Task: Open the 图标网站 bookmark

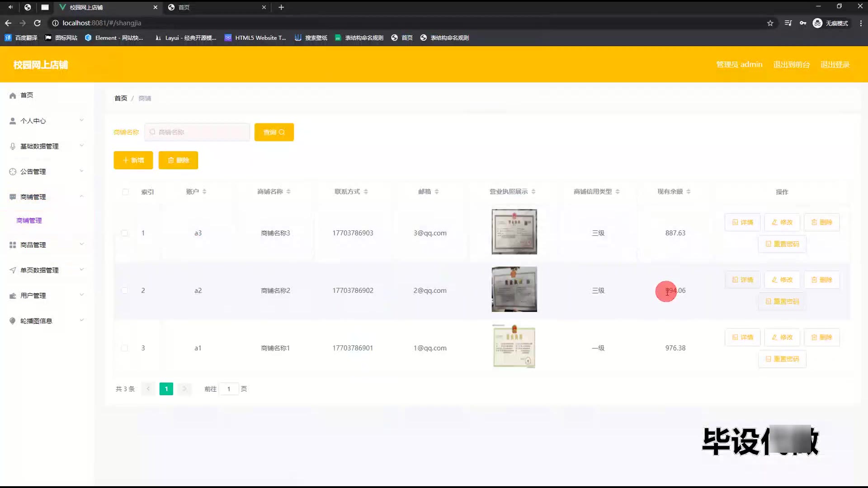Action: click(x=61, y=38)
